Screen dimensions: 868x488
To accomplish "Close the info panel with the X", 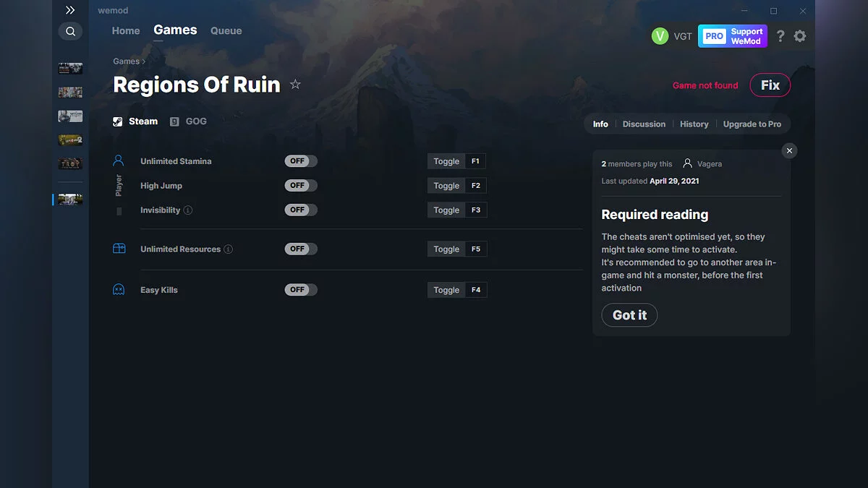I will [790, 150].
